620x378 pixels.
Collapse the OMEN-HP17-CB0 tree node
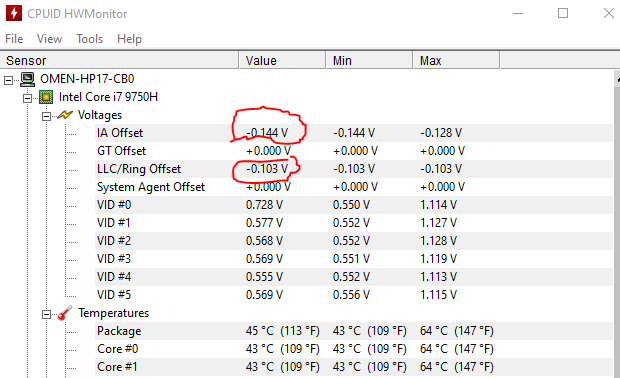point(8,80)
